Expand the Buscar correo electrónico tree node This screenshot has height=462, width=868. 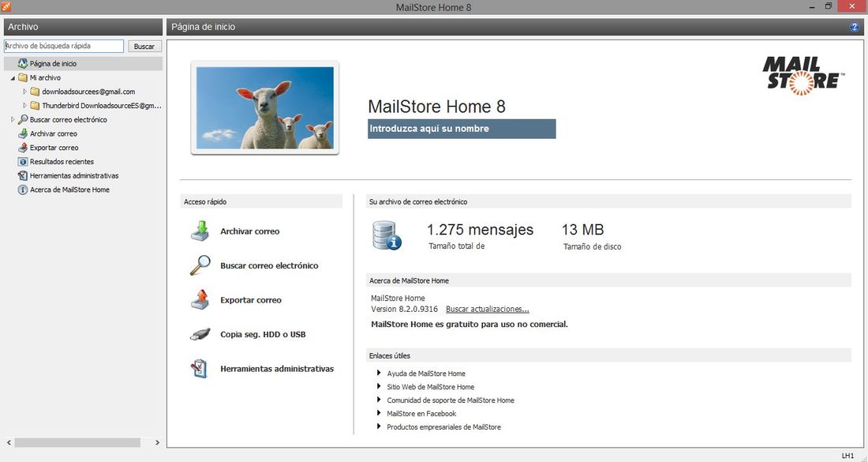[x=13, y=120]
